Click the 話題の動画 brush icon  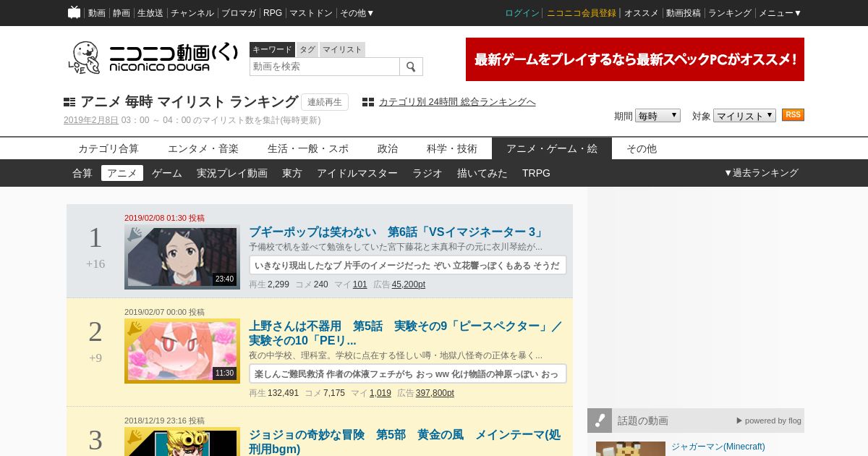click(x=600, y=421)
